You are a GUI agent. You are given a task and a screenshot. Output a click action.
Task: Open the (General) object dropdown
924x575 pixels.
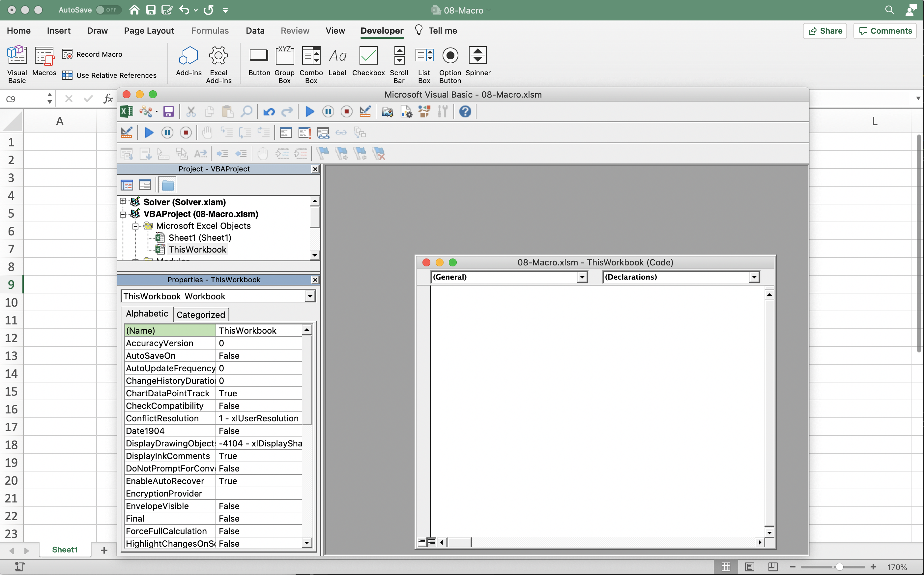click(582, 277)
